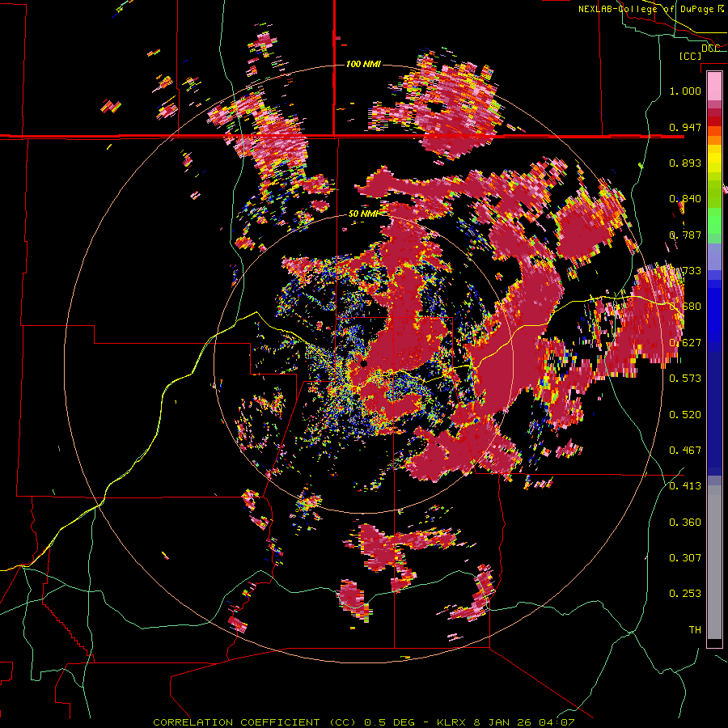Pick the light pink top band of the color bar
The height and width of the screenshot is (728, 728).
click(x=714, y=86)
